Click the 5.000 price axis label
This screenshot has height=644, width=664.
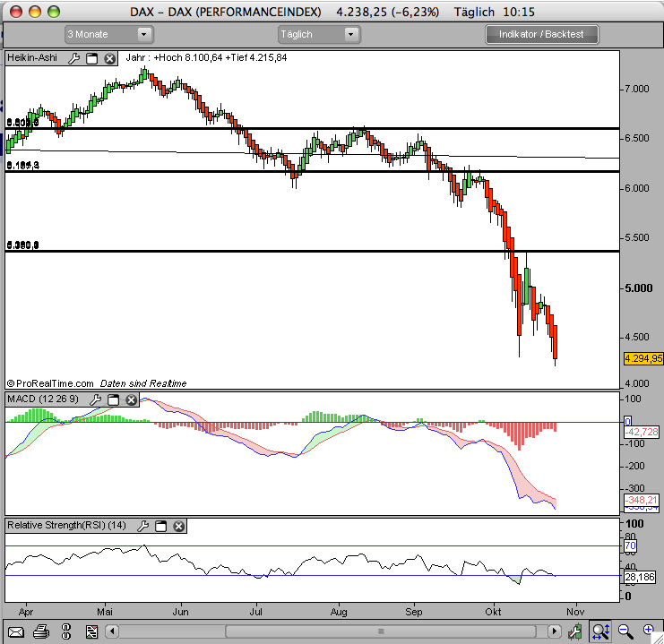pos(638,288)
